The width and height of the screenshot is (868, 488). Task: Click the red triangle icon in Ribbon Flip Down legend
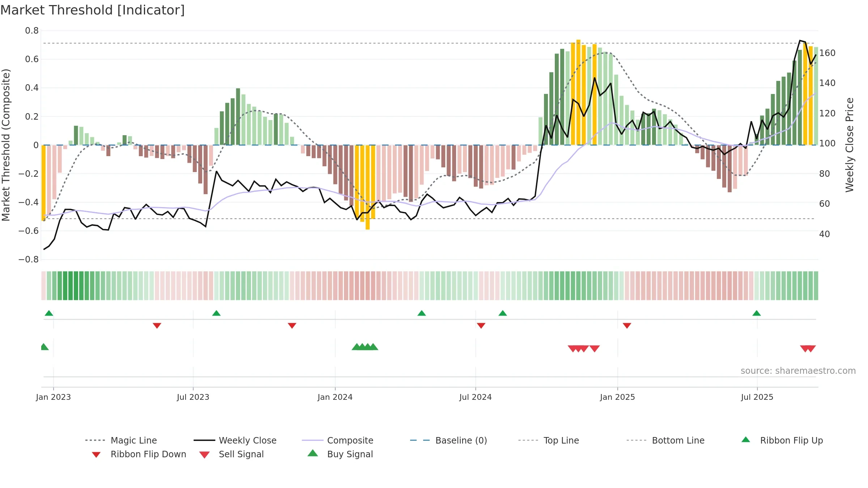[96, 455]
